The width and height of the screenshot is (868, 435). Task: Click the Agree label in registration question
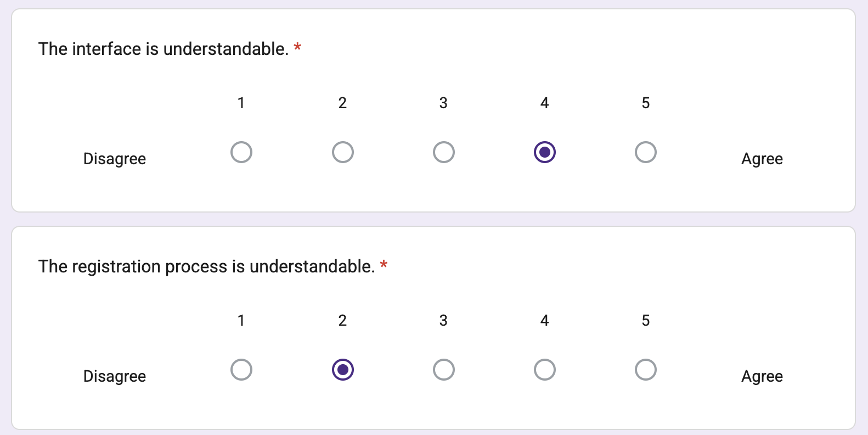coord(762,376)
